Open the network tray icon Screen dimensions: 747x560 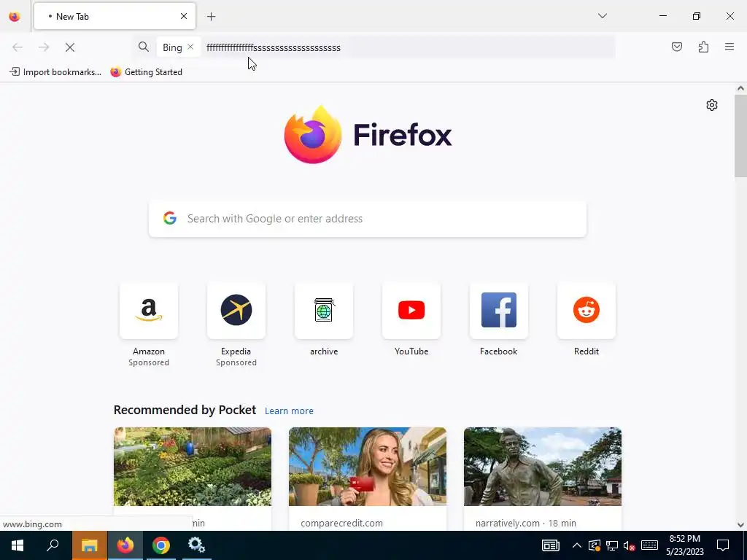click(612, 545)
